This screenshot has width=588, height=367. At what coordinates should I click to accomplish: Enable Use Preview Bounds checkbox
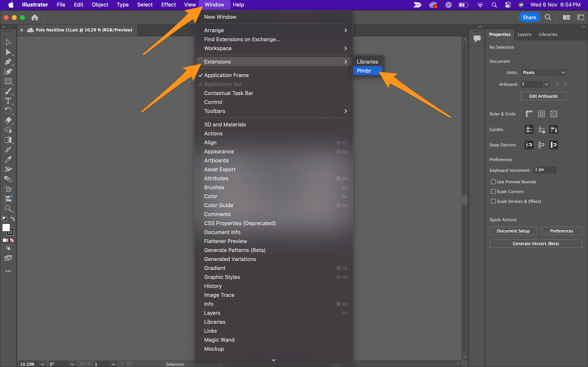493,182
